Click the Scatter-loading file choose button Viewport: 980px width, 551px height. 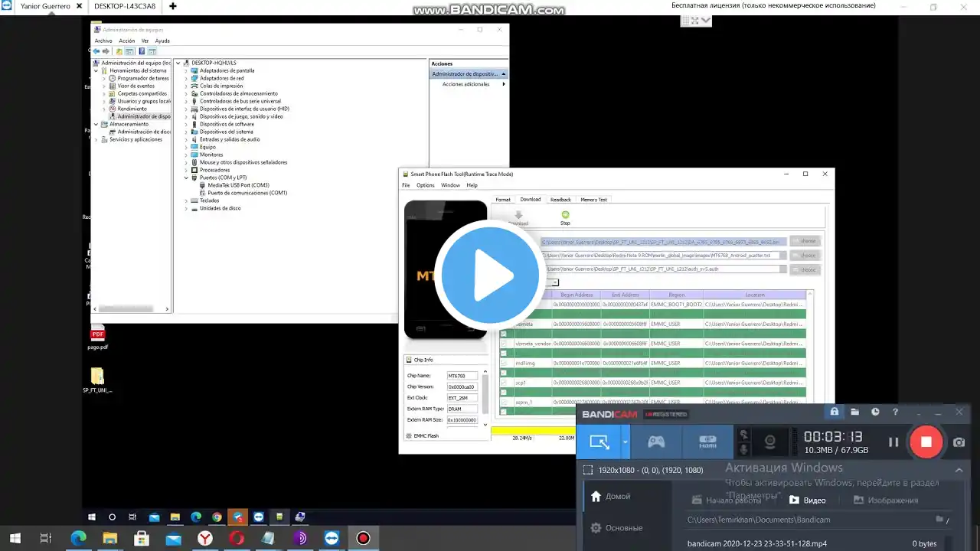[805, 255]
